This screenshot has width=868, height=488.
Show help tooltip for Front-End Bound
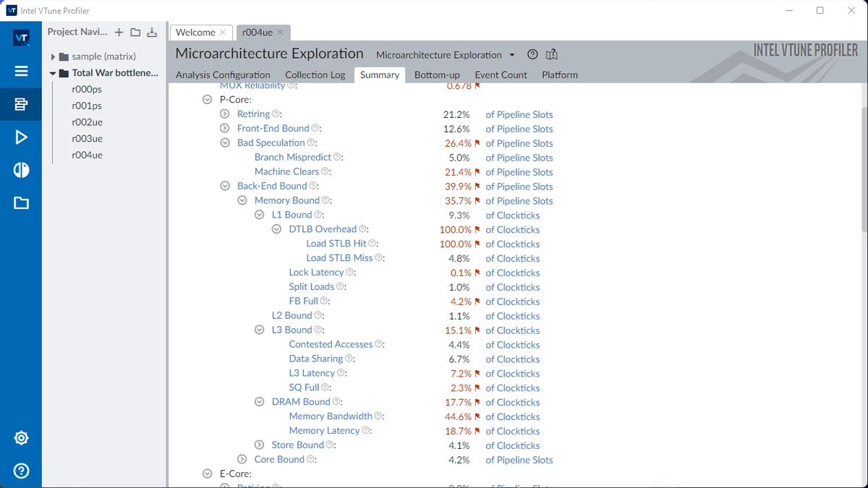tap(315, 129)
